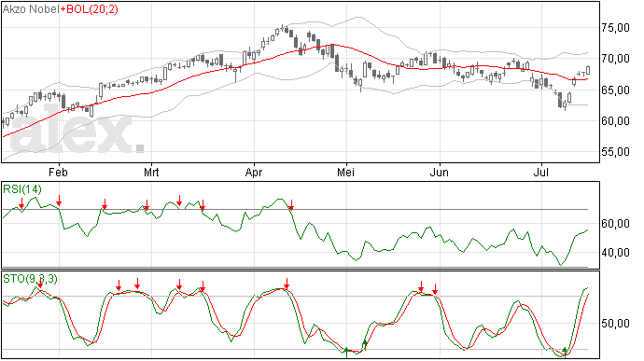
Task: Click the Apr month label
Action: 254,173
